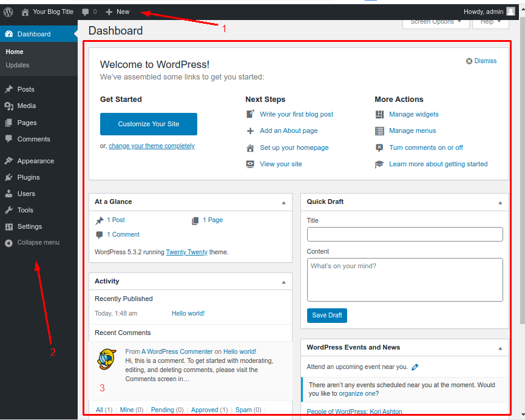This screenshot has height=420, width=525.
Task: Click the Collapse menu arrow icon
Action: click(8, 243)
